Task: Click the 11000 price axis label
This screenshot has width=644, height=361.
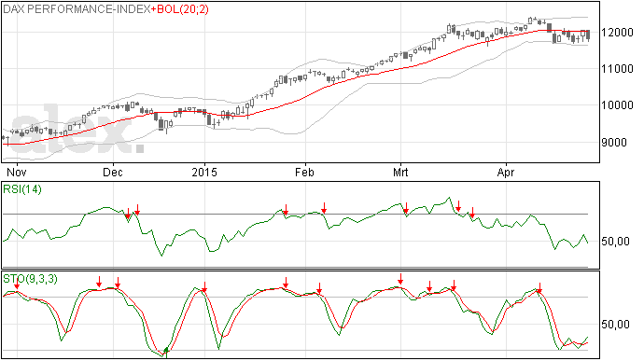Action: [617, 69]
